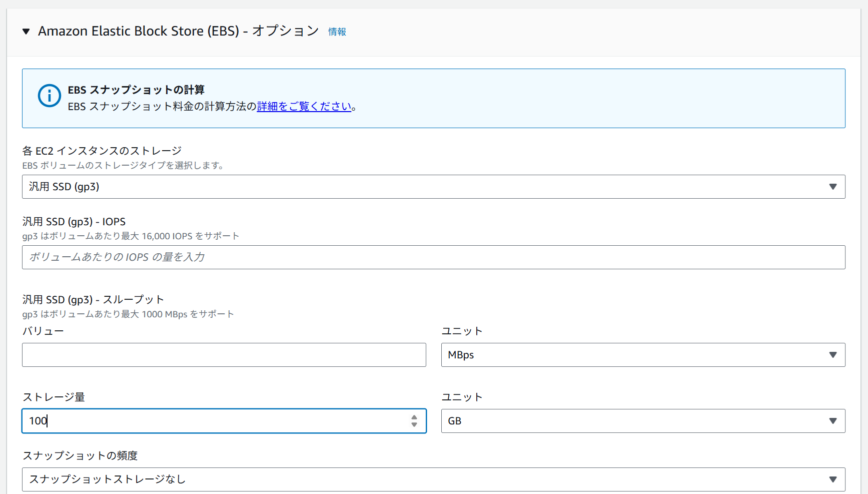Open the スナップショットの頻度 dropdown

(x=434, y=479)
